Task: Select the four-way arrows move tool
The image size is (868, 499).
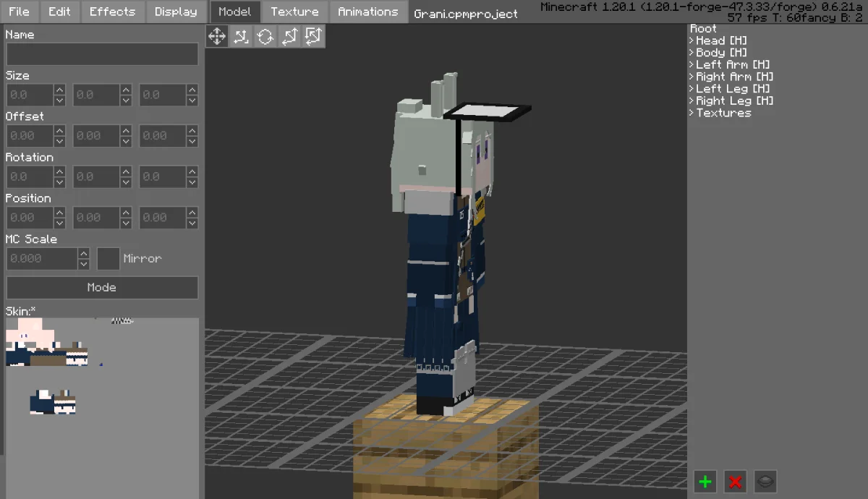Action: pyautogui.click(x=218, y=36)
